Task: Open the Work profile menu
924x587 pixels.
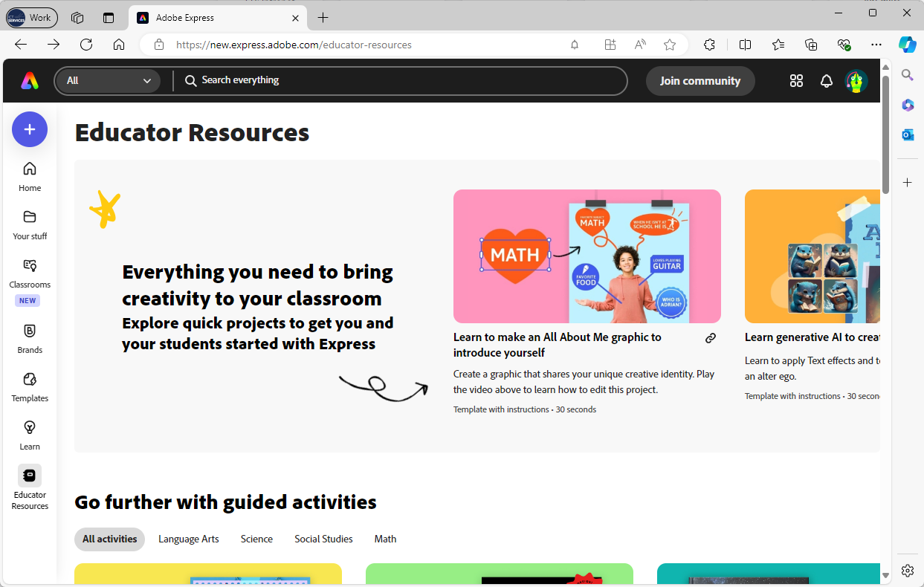Action: [x=31, y=18]
